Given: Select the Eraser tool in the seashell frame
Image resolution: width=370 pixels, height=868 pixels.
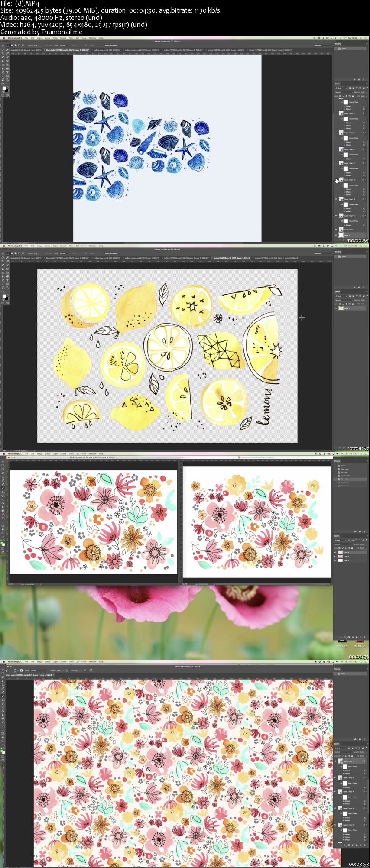Looking at the screenshot, I should pyautogui.click(x=3, y=65).
